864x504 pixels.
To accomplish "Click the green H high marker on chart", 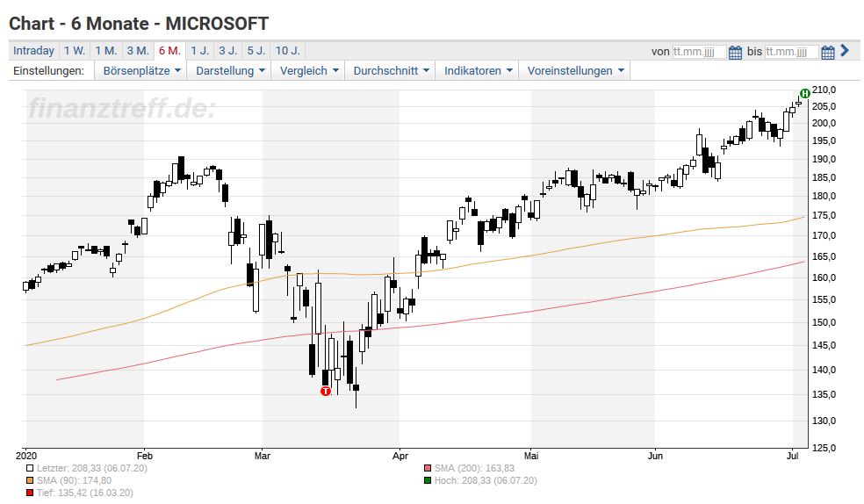I will click(805, 93).
